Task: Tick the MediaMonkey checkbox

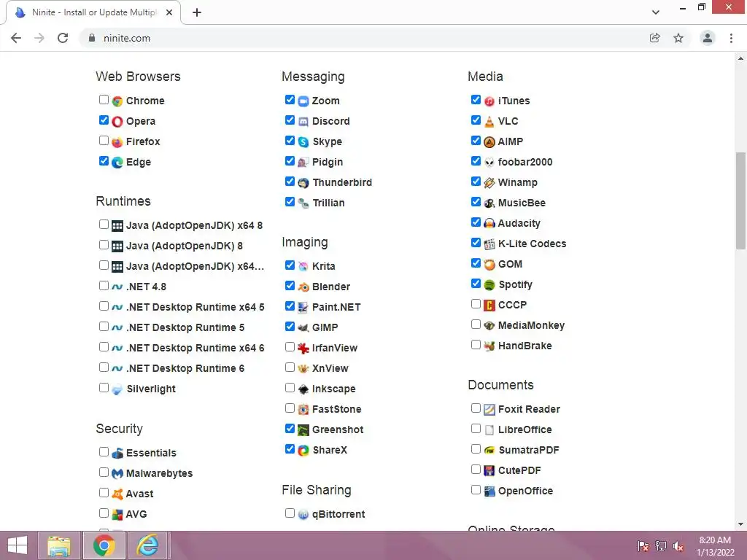Action: tap(476, 324)
